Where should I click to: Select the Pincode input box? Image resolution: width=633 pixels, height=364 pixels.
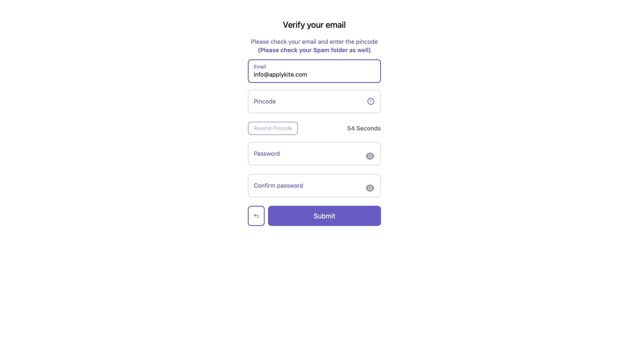[x=314, y=101]
